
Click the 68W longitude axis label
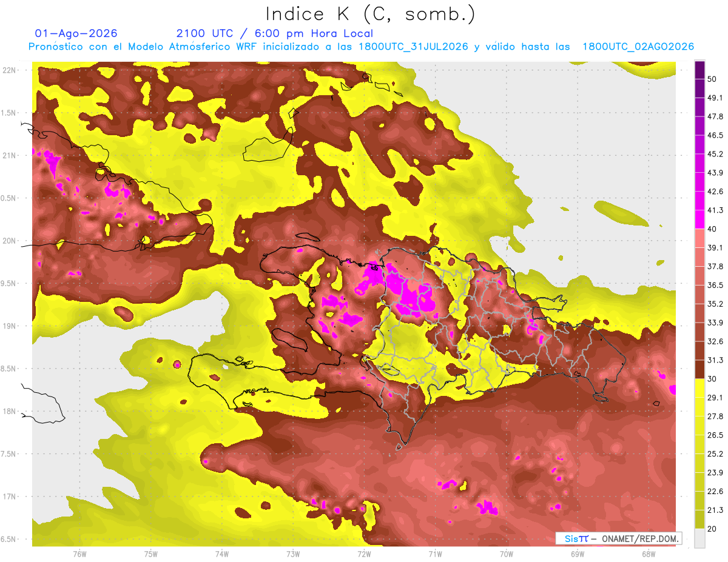coord(648,554)
